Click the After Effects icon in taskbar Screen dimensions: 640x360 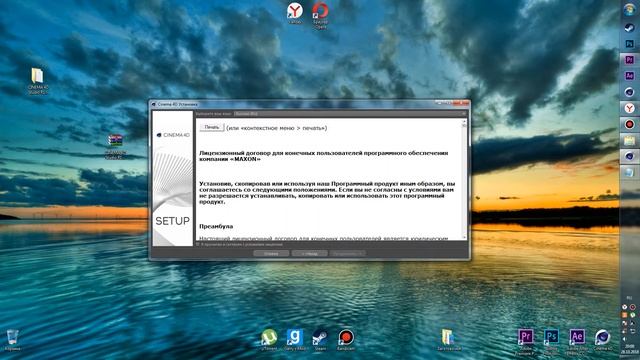coord(629,76)
